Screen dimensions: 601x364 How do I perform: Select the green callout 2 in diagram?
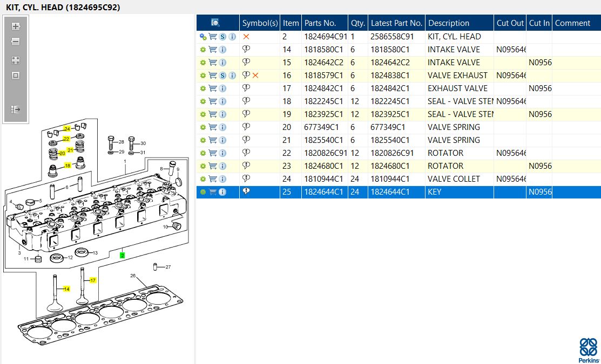pos(122,255)
